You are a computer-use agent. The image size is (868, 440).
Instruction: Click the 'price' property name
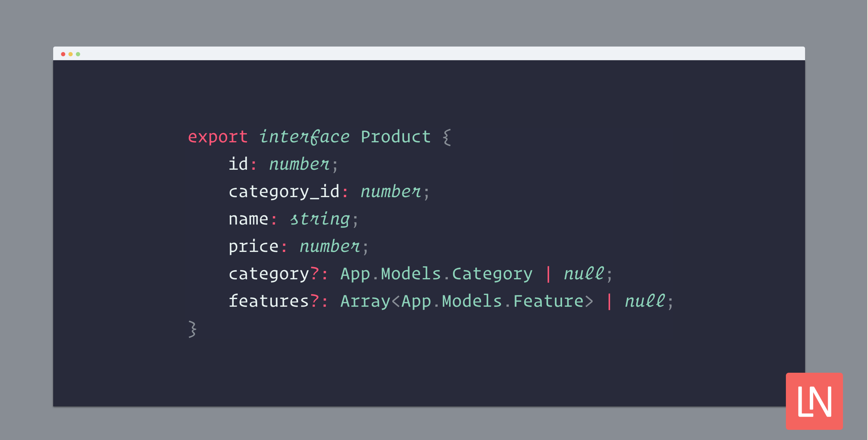(x=253, y=247)
